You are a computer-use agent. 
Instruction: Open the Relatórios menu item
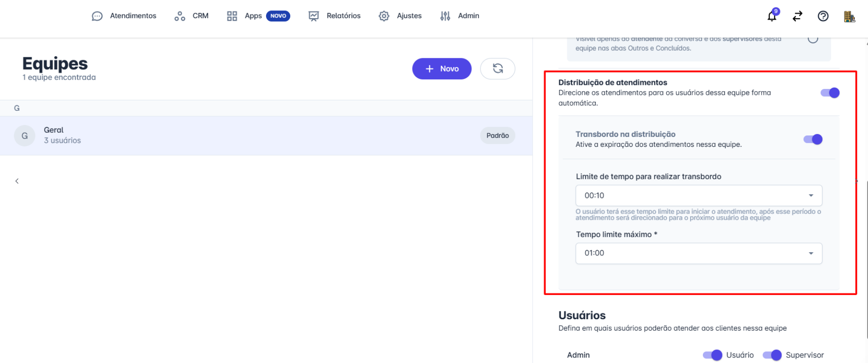click(335, 16)
